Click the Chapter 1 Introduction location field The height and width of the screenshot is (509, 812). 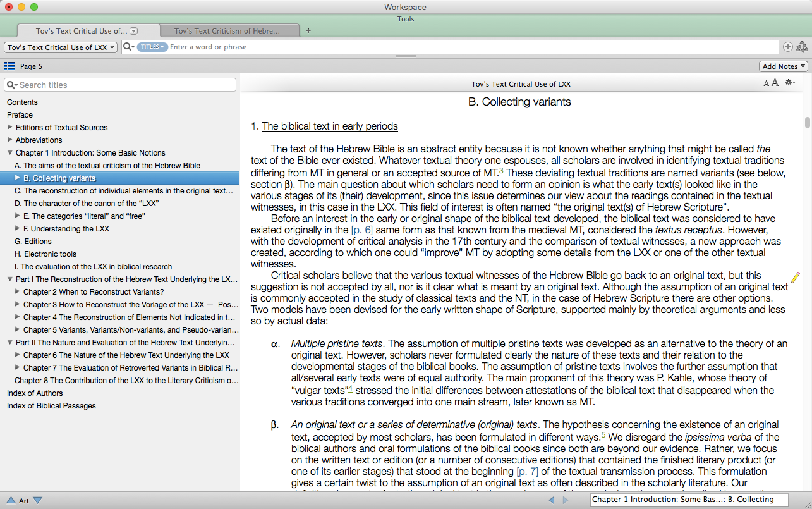[x=689, y=500]
